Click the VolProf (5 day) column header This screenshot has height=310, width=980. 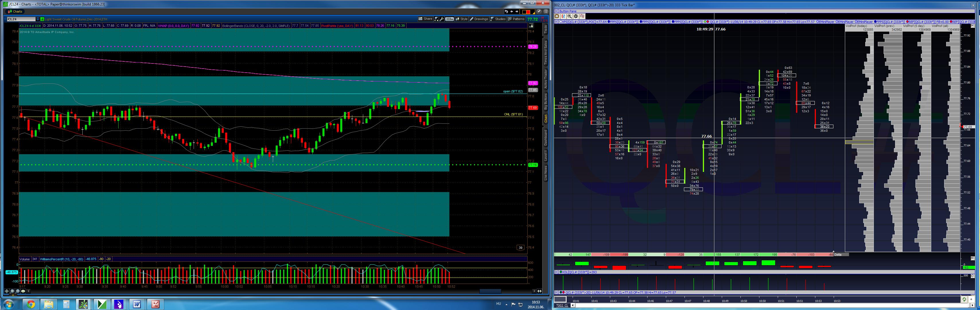pos(917,26)
